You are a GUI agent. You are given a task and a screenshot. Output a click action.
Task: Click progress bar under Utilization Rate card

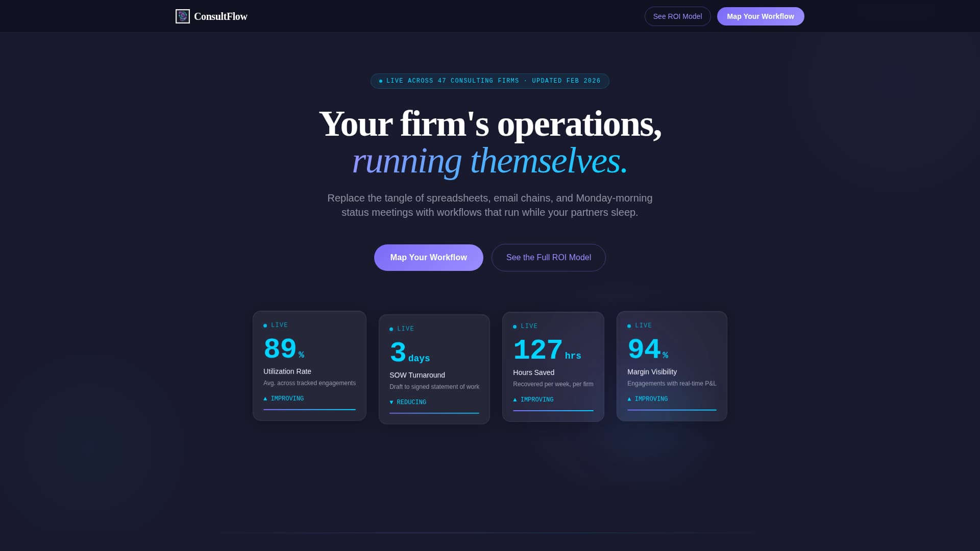click(309, 410)
